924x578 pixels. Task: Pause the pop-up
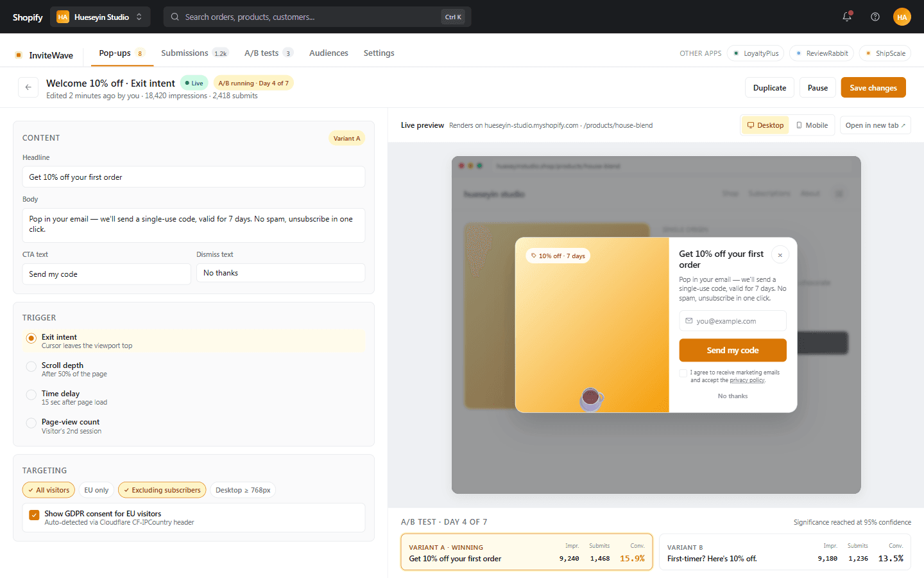(817, 87)
